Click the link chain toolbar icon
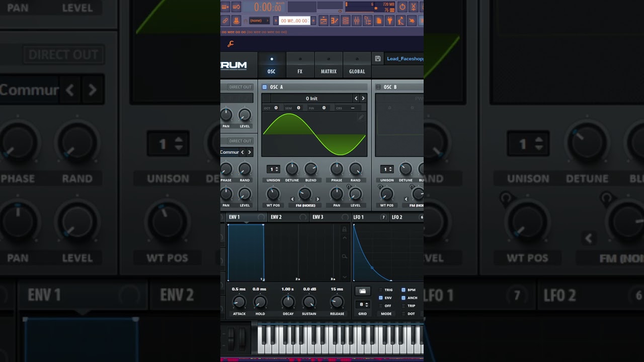This screenshot has width=644, height=362. click(x=225, y=21)
